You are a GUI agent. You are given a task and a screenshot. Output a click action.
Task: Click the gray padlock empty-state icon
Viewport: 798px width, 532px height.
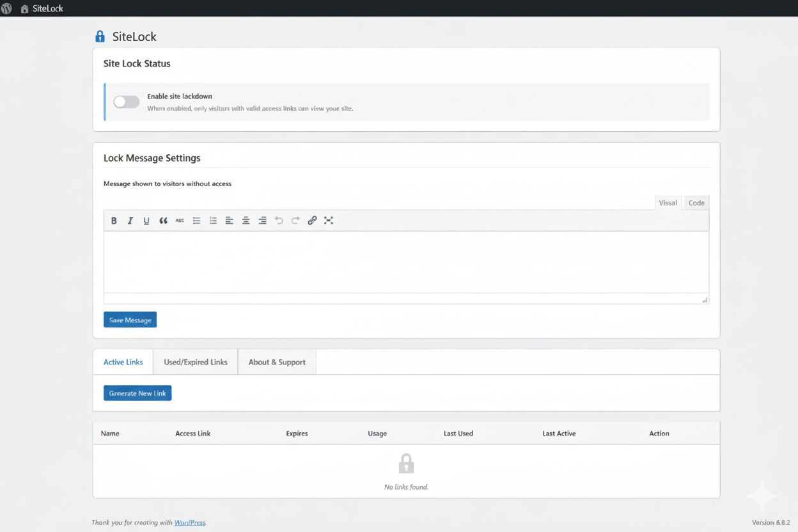pyautogui.click(x=406, y=463)
